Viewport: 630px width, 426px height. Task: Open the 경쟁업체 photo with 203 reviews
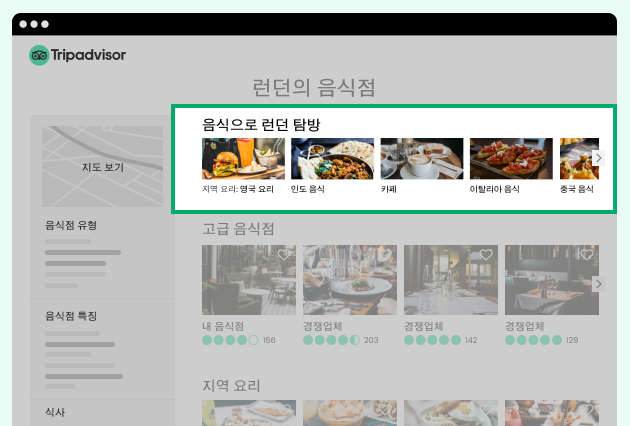(350, 280)
